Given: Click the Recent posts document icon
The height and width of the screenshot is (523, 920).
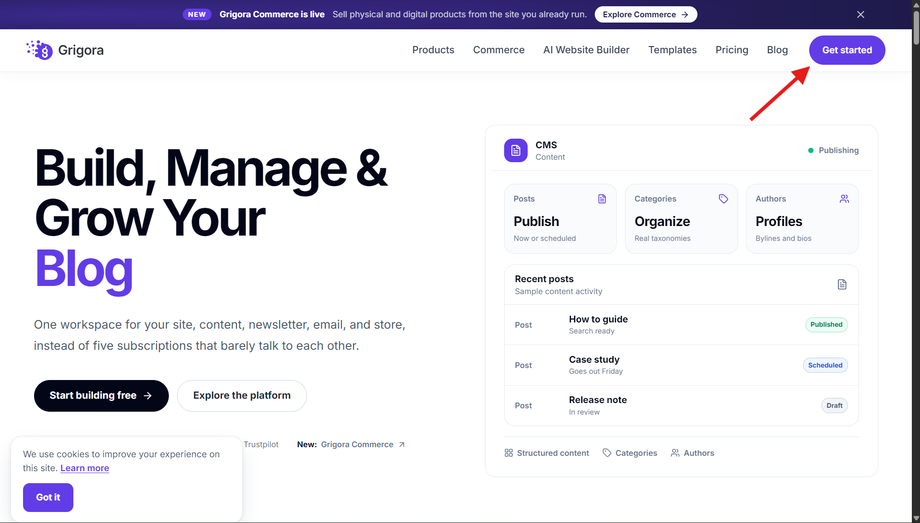Looking at the screenshot, I should (842, 285).
